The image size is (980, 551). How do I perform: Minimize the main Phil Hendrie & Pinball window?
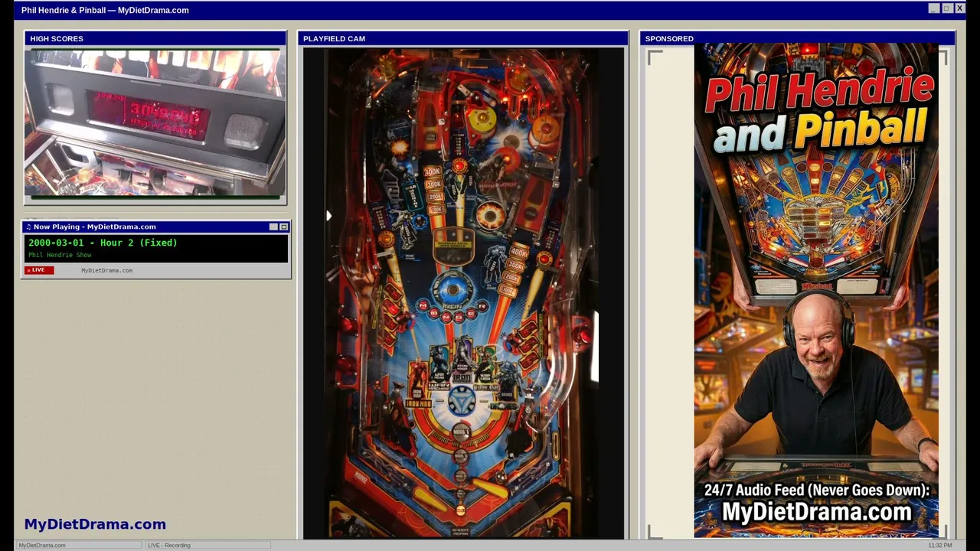(933, 8)
